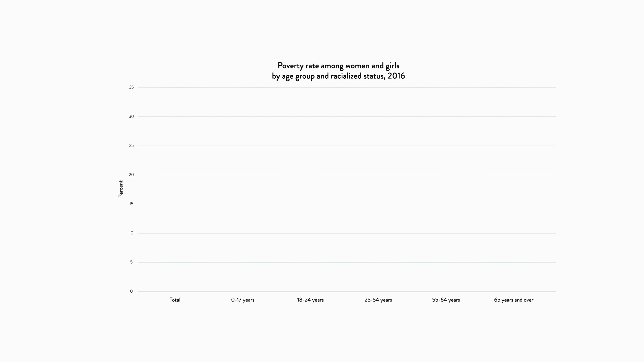644x362 pixels.
Task: Click the 55-64 years axis label
Action: pos(446,300)
